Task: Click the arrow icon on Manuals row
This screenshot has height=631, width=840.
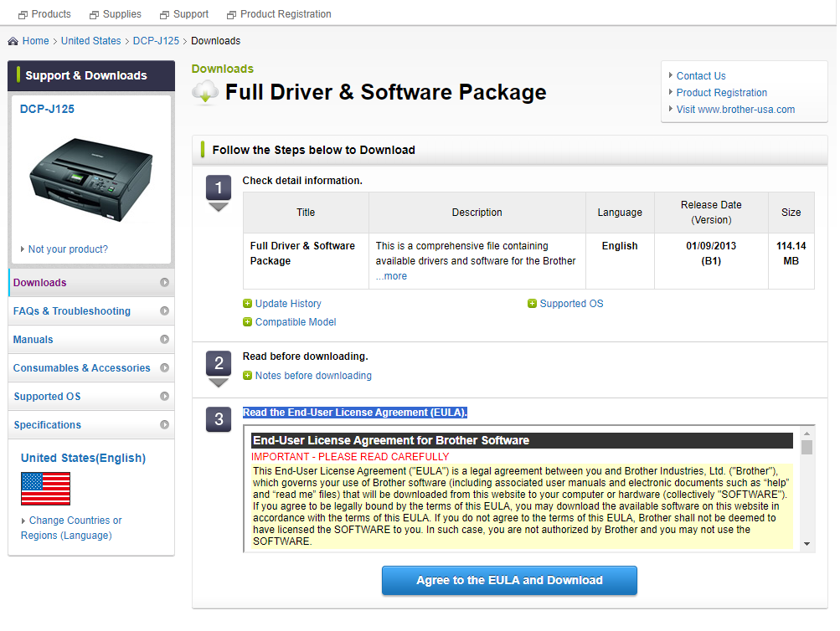Action: [x=164, y=339]
